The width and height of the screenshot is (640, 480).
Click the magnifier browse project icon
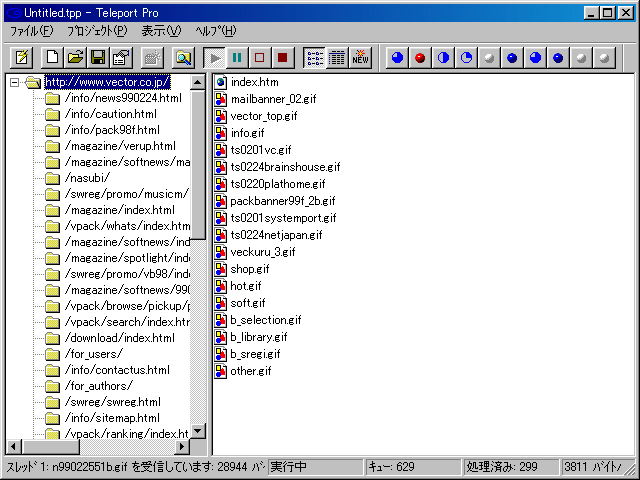click(183, 58)
